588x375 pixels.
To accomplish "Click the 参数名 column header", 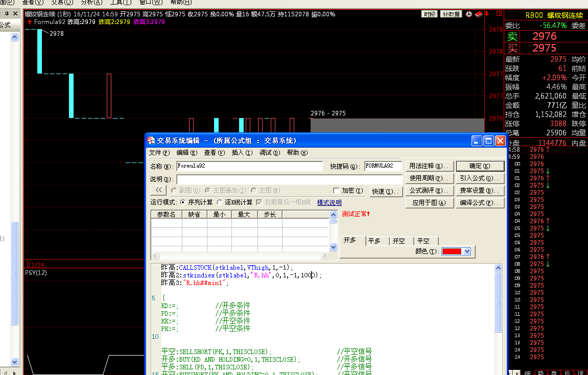I will (166, 215).
